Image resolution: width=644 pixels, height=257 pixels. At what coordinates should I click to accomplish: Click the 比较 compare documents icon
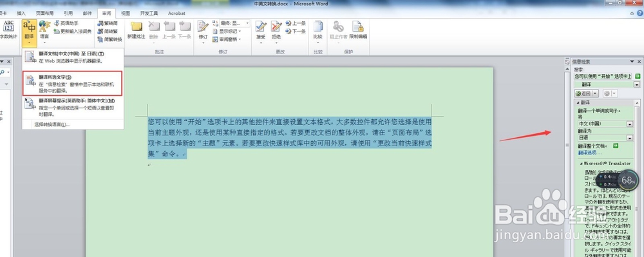(318, 26)
